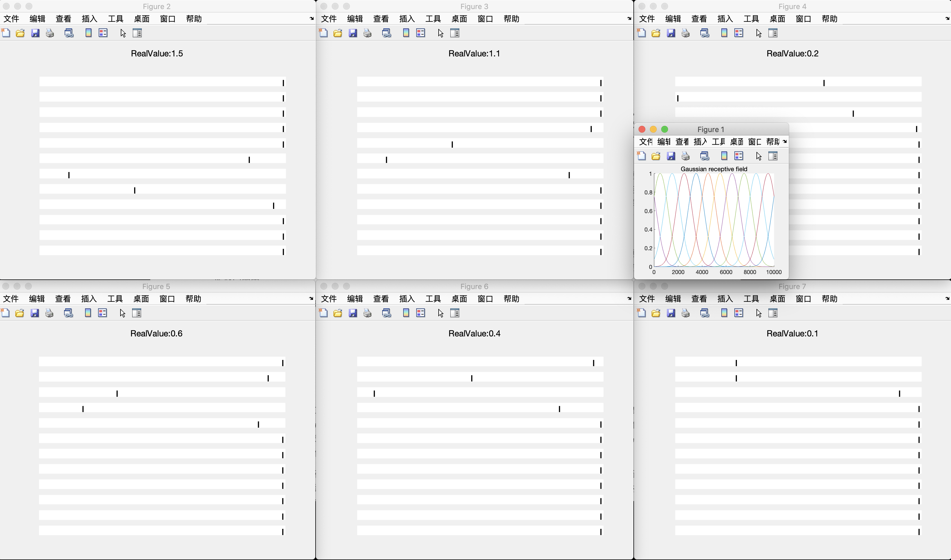Expand the menu bar arrow in Figure 4

tap(947, 18)
